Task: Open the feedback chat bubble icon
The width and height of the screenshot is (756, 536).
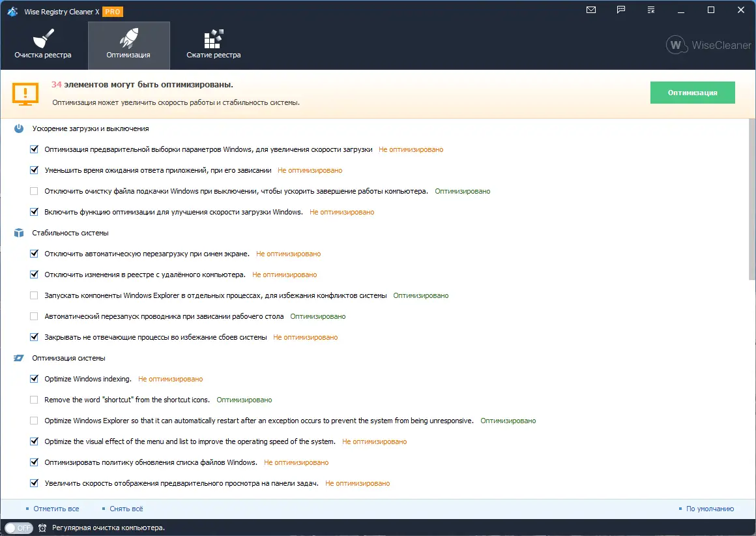Action: click(x=621, y=10)
